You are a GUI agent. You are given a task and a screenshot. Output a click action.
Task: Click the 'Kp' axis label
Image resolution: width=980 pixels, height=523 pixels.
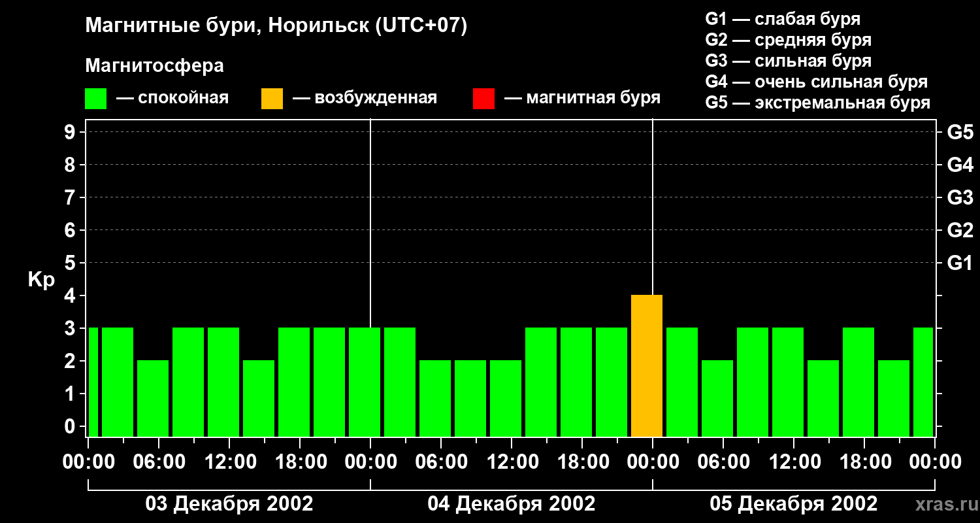point(41,280)
